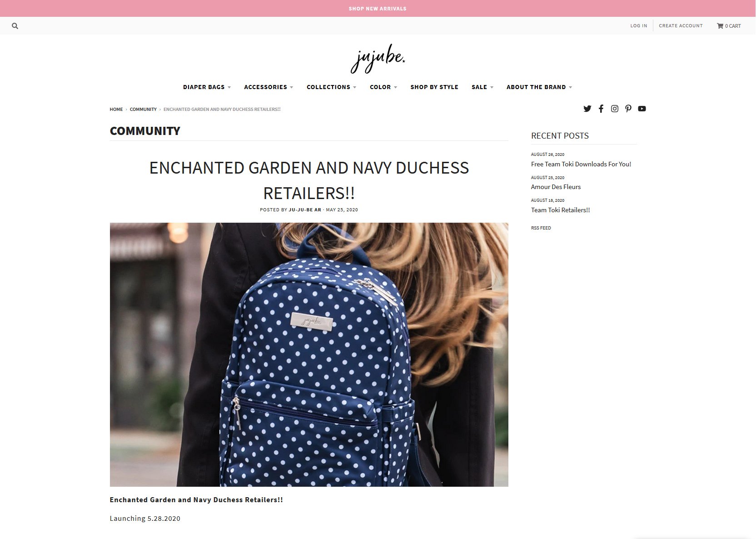
Task: Visit the Twitter social icon
Action: [x=587, y=109]
